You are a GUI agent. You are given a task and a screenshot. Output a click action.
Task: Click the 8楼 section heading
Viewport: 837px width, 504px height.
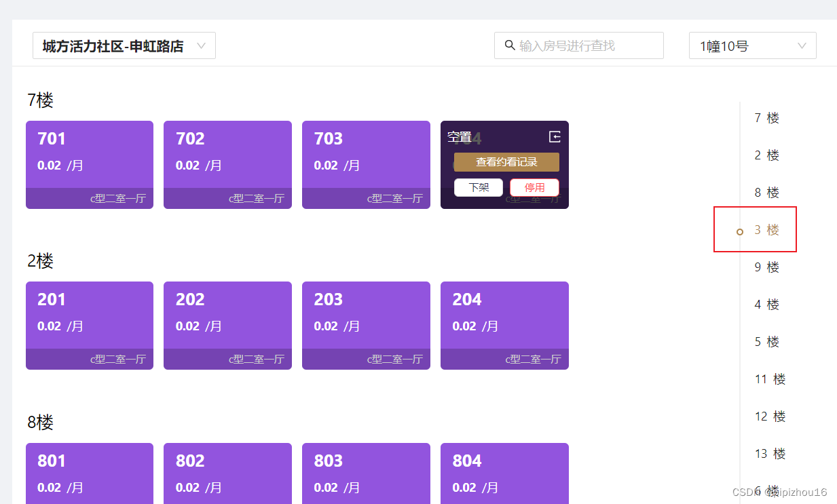(41, 423)
